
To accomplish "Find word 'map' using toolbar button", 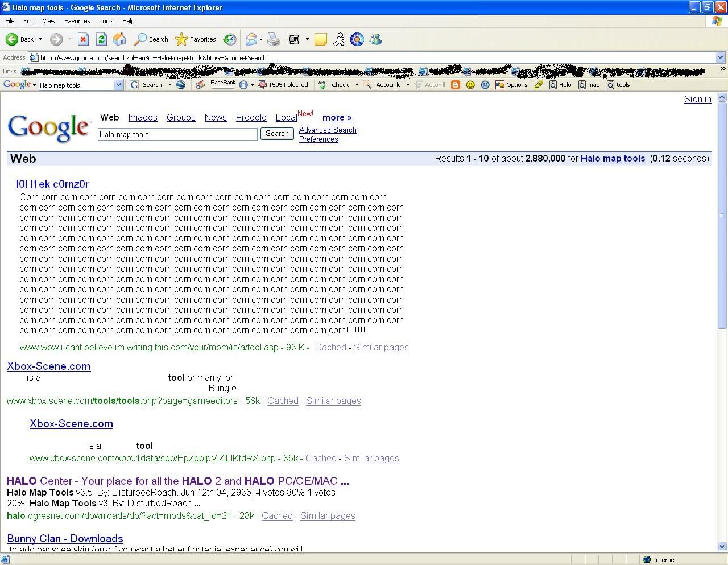I will (x=589, y=85).
